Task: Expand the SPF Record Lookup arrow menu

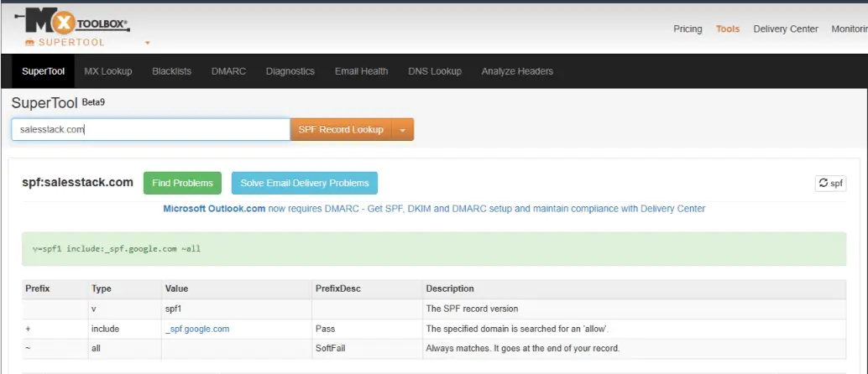Action: 402,129
